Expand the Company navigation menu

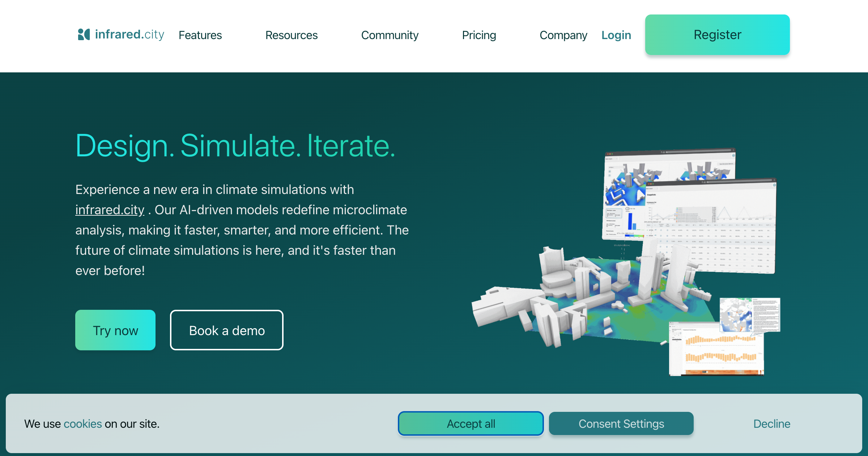click(563, 35)
